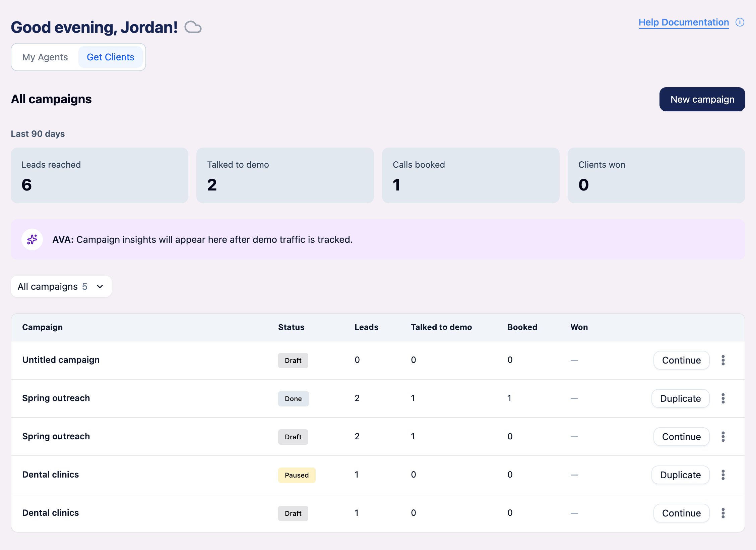Click the Draft badge on Untitled campaign
Image resolution: width=756 pixels, height=550 pixels.
tap(293, 361)
